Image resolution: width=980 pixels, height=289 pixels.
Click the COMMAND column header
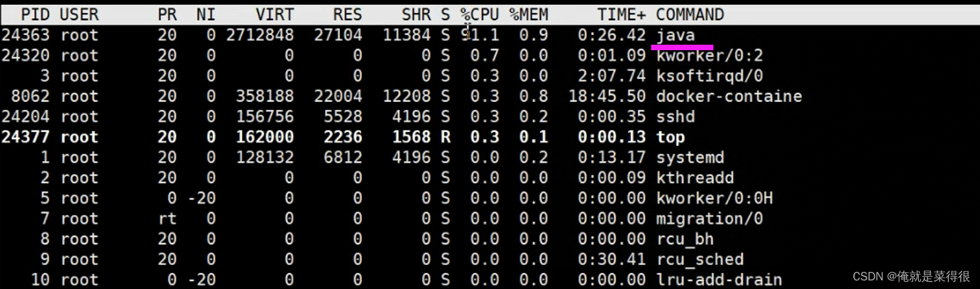click(690, 14)
